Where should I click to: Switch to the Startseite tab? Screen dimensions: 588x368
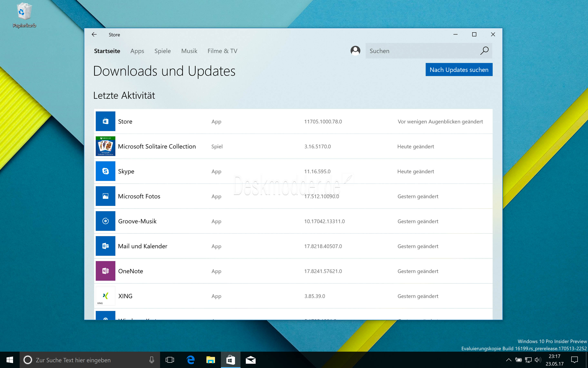coord(107,51)
